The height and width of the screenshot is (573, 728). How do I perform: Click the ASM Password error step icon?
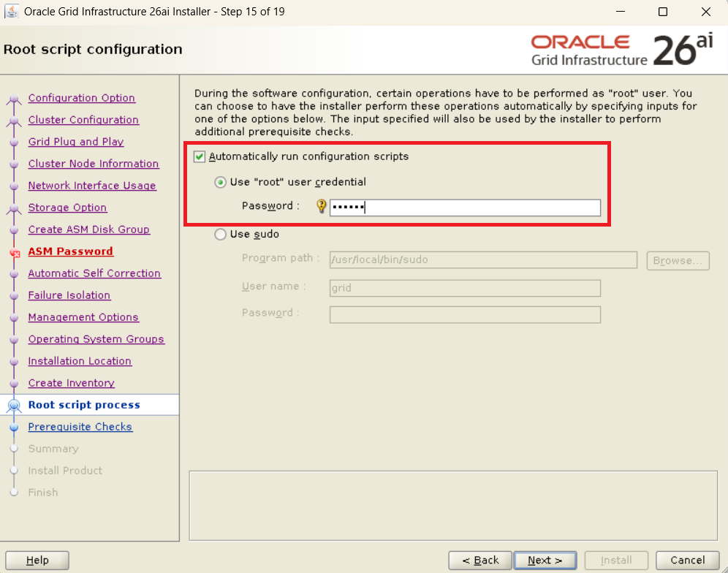click(14, 252)
